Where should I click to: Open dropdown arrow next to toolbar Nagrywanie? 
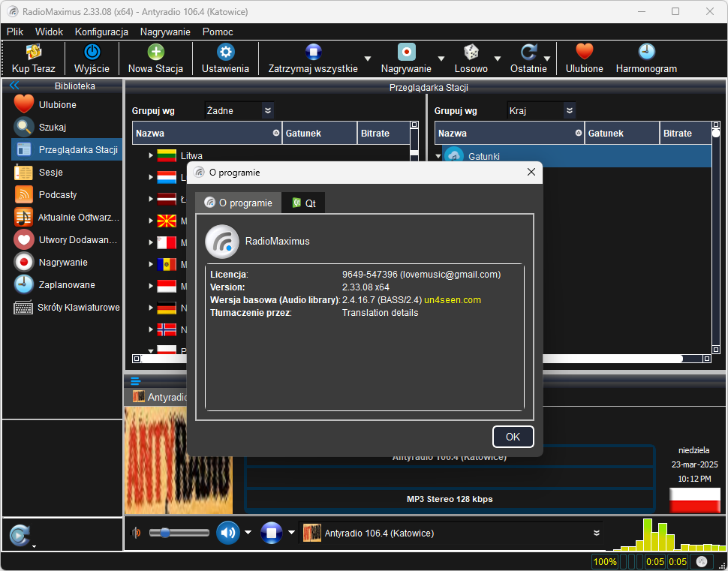pyautogui.click(x=441, y=59)
